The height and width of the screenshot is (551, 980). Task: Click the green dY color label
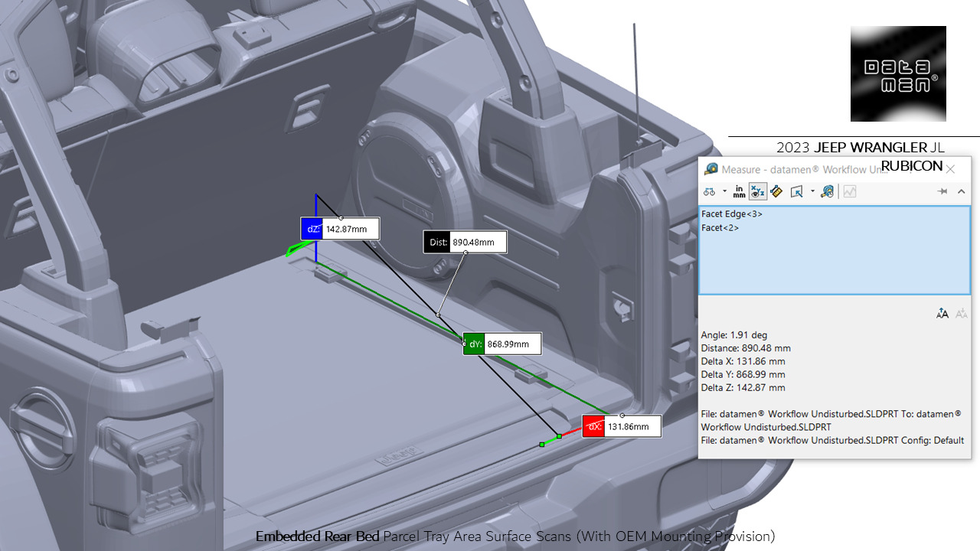click(474, 344)
